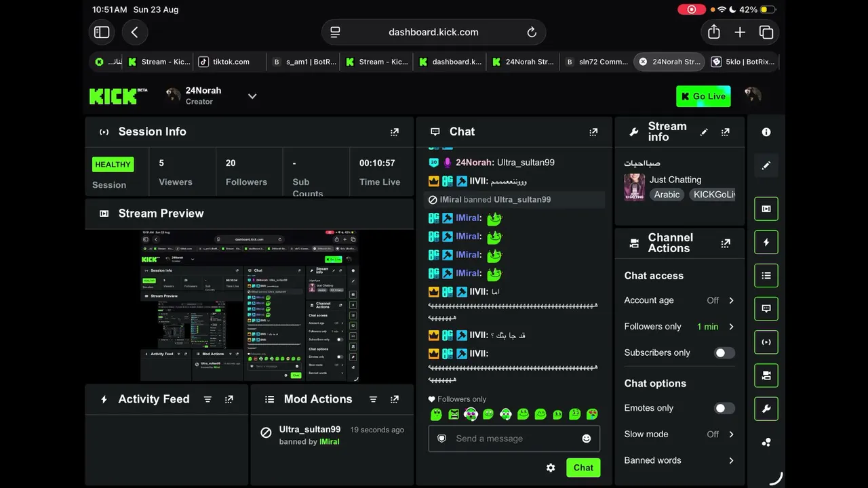Open IMiral moderator link in Mod Actions
The height and width of the screenshot is (488, 868).
[x=330, y=442]
